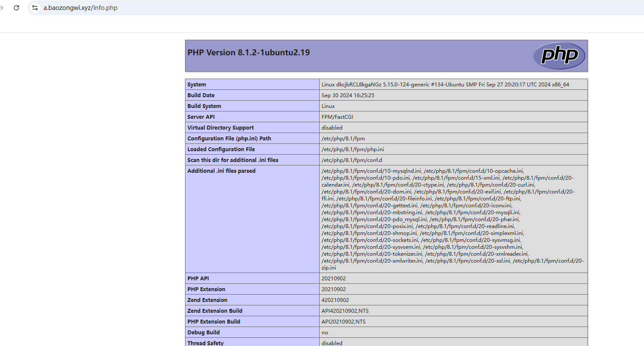Click the PHP logo image

[x=559, y=56]
